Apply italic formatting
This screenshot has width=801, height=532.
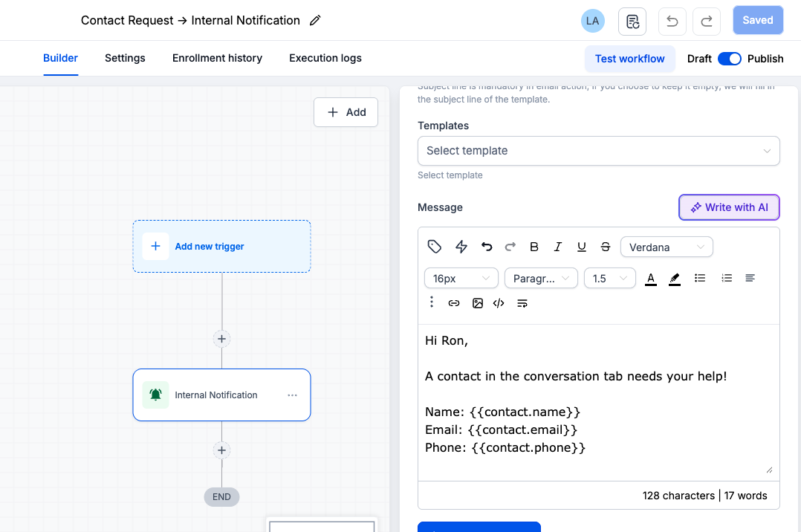(557, 247)
